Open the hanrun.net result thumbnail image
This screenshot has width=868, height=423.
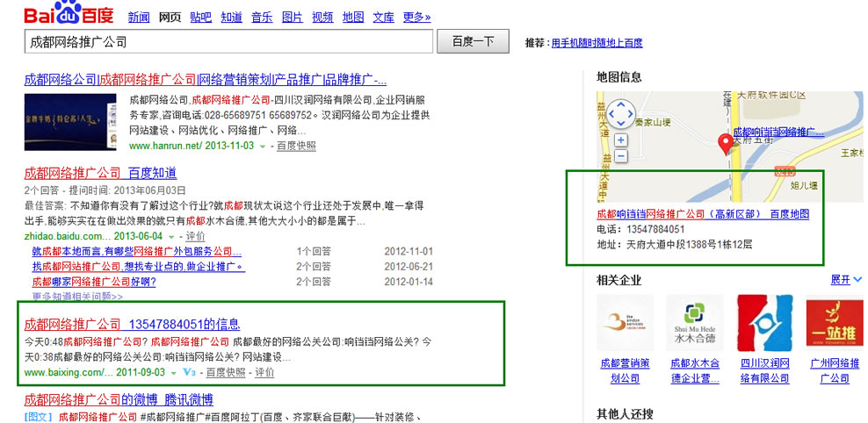tap(71, 121)
